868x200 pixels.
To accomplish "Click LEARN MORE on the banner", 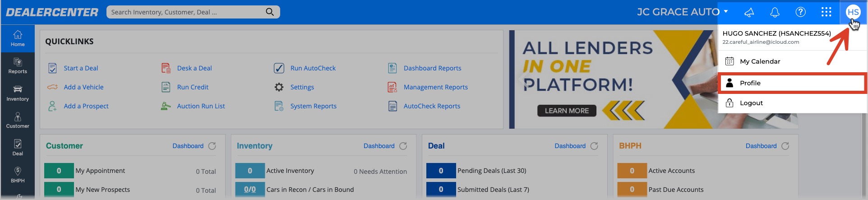I will pyautogui.click(x=567, y=111).
